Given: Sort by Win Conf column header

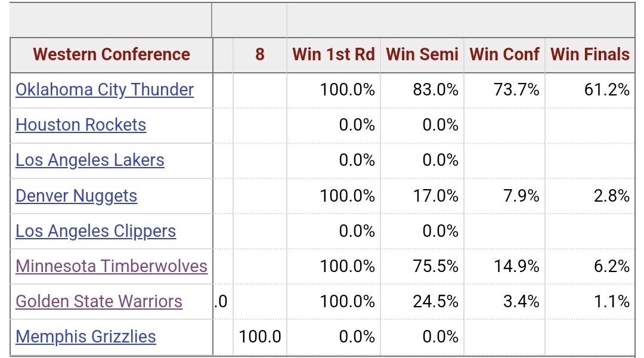Looking at the screenshot, I should click(x=504, y=54).
